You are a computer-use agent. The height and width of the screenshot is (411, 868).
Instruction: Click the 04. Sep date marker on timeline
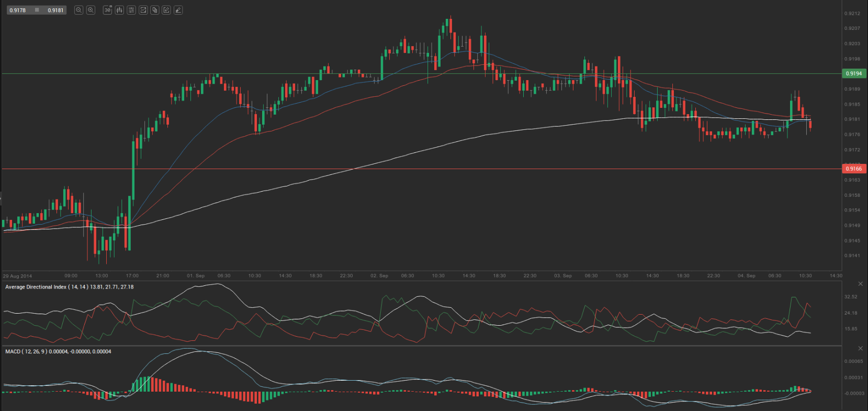click(747, 275)
